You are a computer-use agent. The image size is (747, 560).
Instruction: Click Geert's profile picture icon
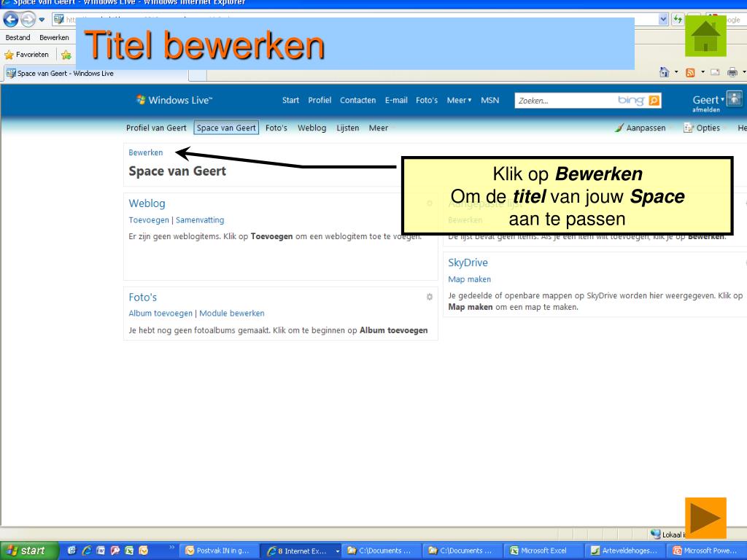click(x=734, y=98)
